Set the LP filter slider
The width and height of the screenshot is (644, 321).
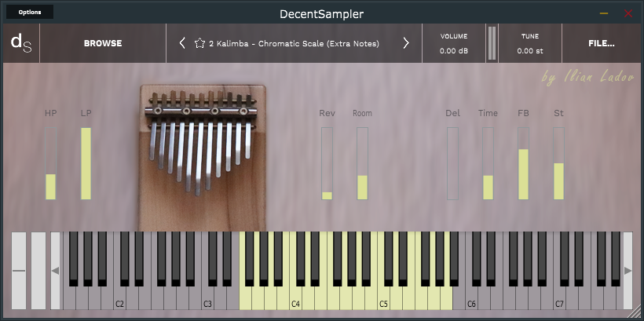click(x=86, y=163)
